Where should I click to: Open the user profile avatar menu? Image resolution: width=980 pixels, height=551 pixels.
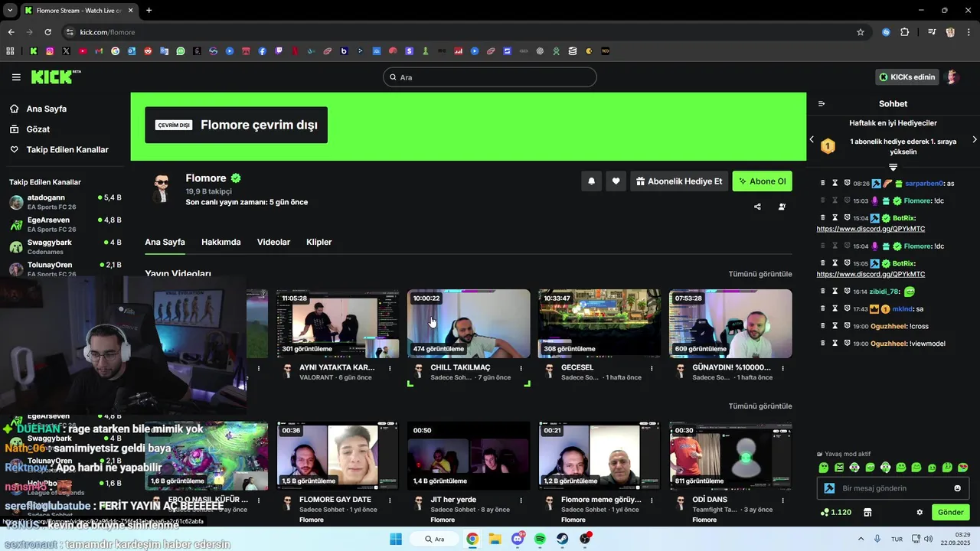[x=952, y=77]
